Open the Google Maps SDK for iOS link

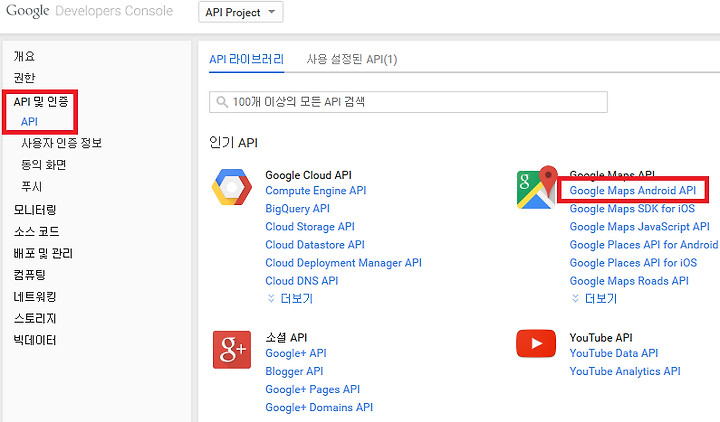click(632, 208)
